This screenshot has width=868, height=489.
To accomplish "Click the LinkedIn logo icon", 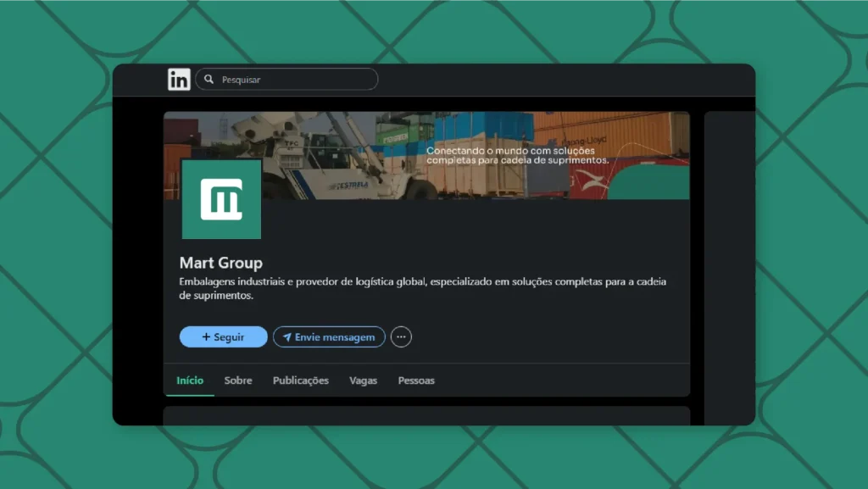I will [179, 80].
